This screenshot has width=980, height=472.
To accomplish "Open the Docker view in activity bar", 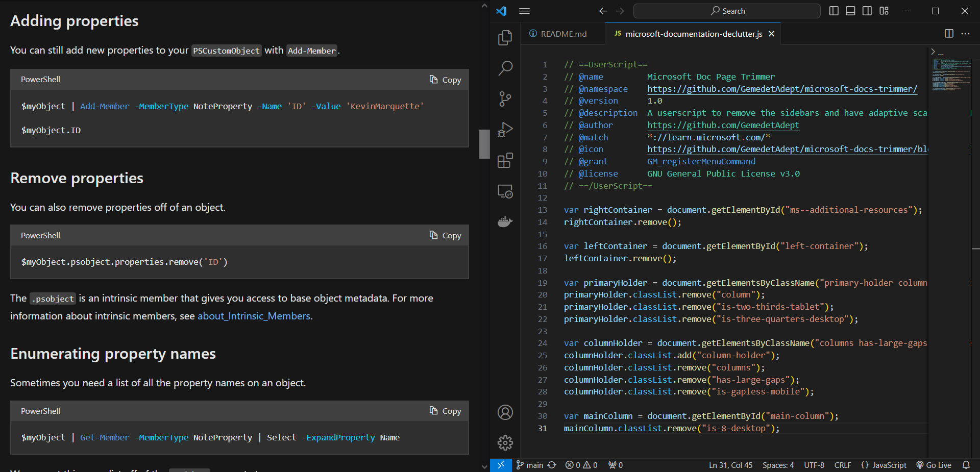I will (x=505, y=222).
